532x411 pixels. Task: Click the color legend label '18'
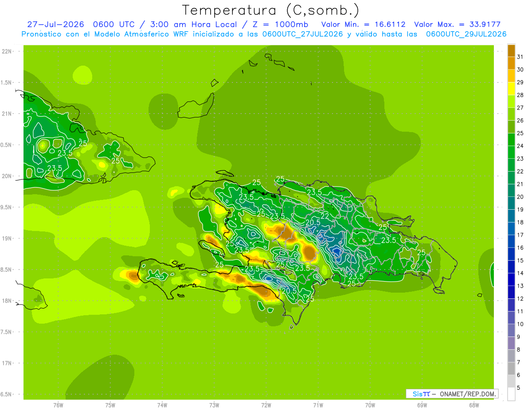520,222
